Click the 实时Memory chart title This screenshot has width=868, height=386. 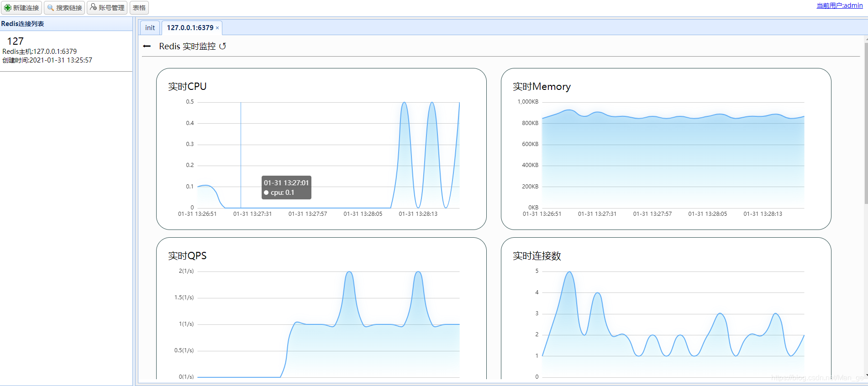[x=542, y=87]
